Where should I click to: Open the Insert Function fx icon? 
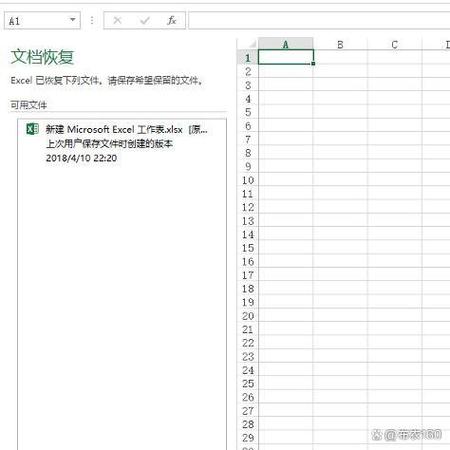[x=171, y=21]
